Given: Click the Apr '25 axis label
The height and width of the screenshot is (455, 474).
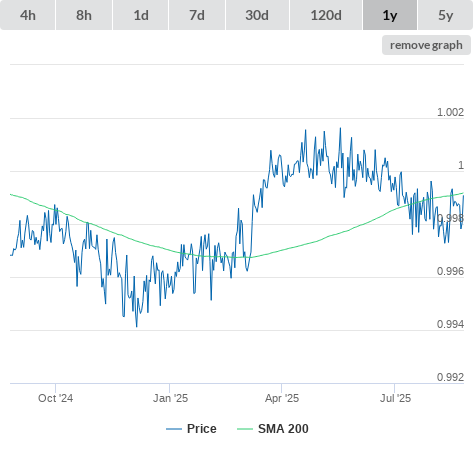Looking at the screenshot, I should click(x=282, y=398).
